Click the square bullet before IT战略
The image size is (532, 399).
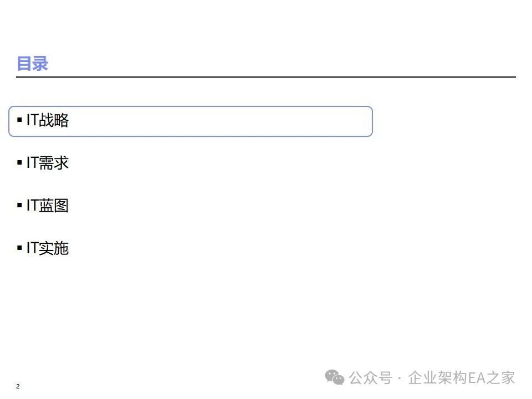click(20, 120)
